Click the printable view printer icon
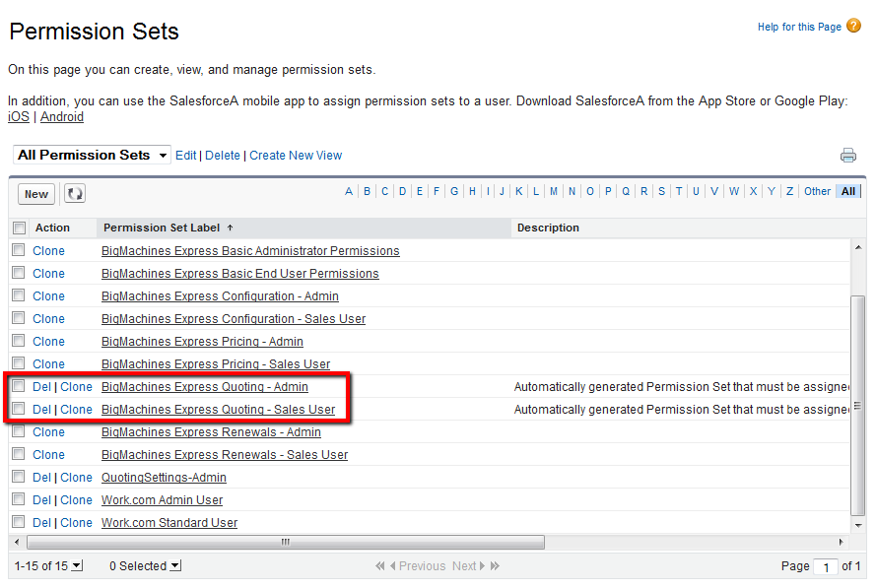The image size is (876, 588). (847, 156)
